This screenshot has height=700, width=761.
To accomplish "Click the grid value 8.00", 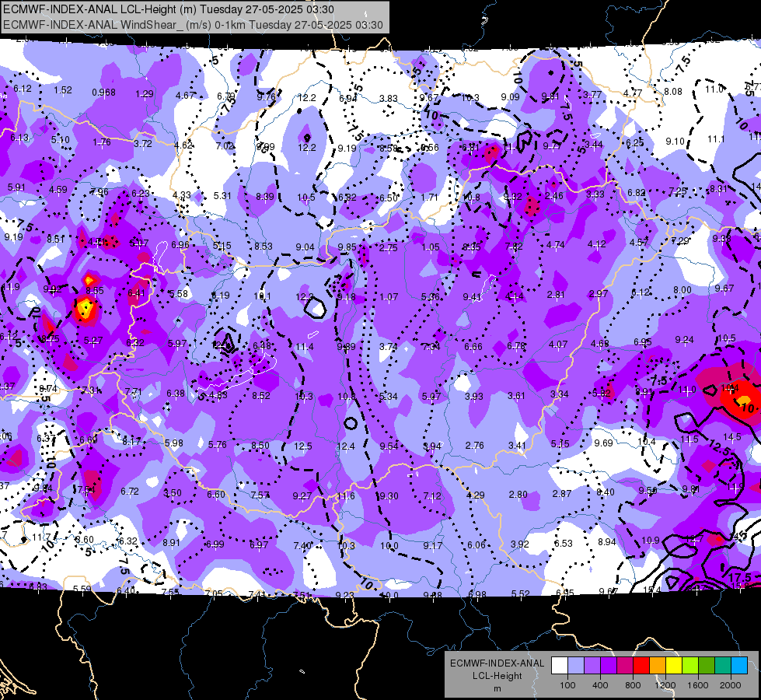I will coord(682,290).
